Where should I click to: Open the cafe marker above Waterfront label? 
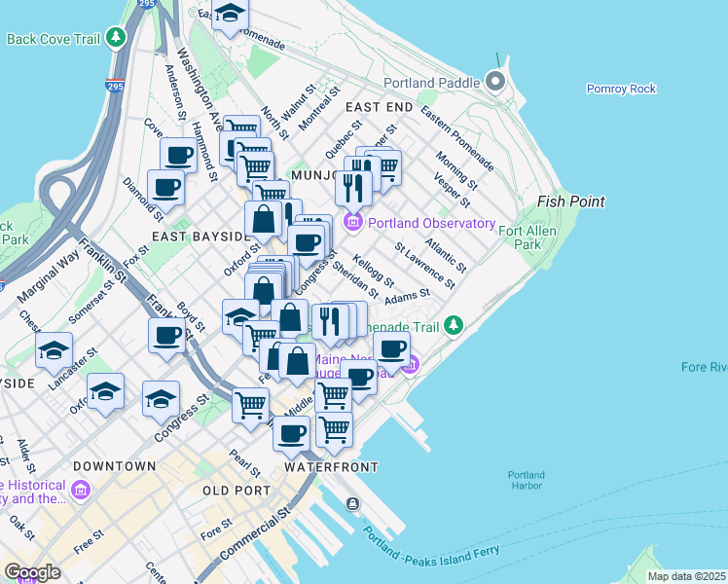(x=291, y=435)
